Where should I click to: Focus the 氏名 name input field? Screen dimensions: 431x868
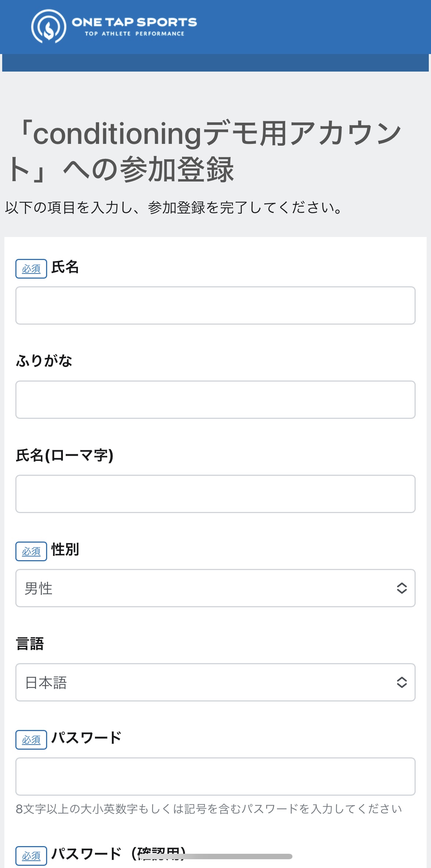(x=215, y=306)
